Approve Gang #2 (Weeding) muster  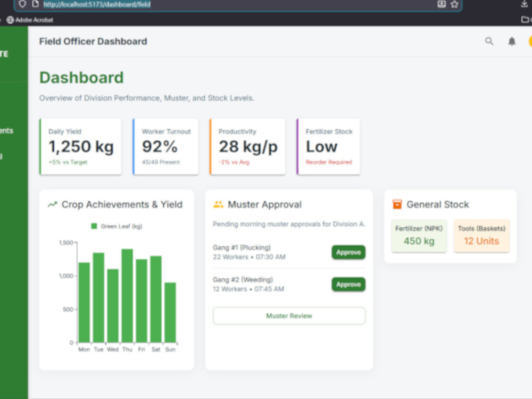coord(348,284)
